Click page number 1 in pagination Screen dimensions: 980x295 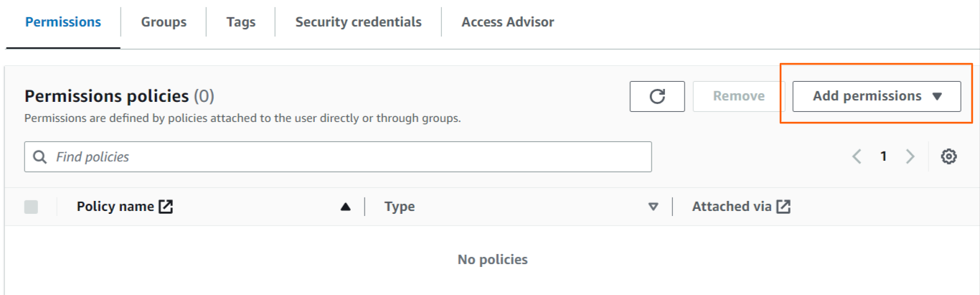[x=884, y=156]
